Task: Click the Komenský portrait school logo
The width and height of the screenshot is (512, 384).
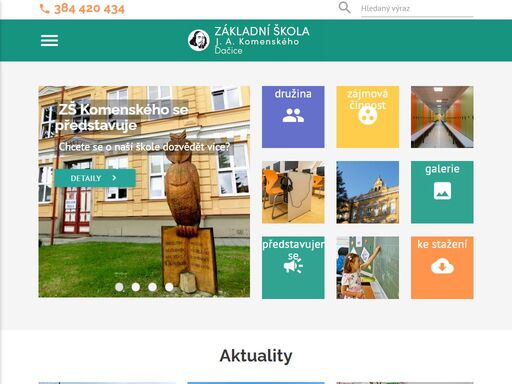Action: click(x=198, y=40)
